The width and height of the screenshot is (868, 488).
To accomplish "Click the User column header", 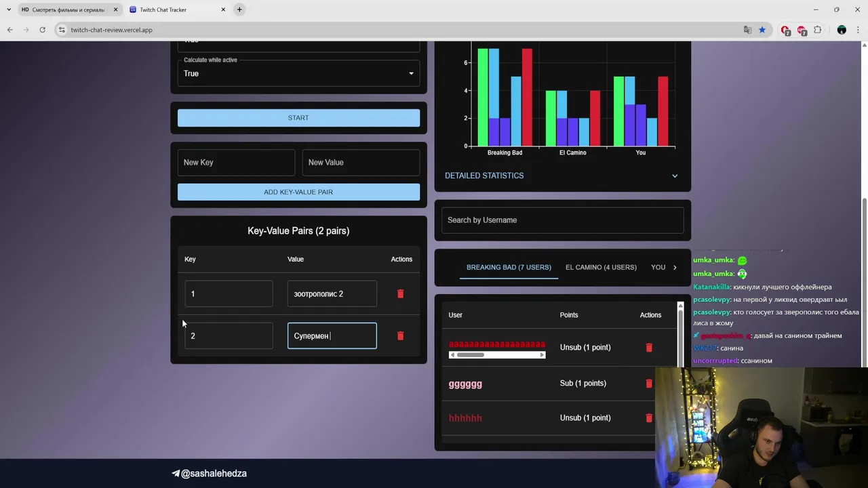I will [x=456, y=314].
